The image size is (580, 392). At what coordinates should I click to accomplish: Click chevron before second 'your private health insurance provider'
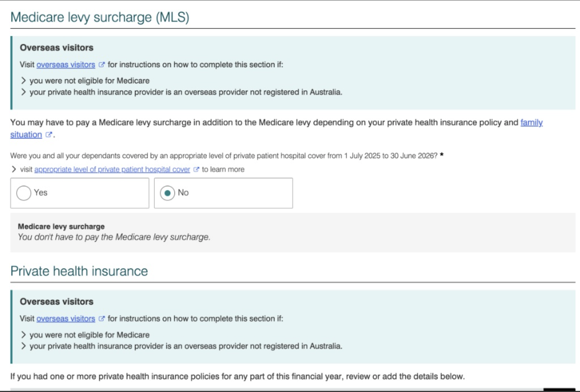23,346
